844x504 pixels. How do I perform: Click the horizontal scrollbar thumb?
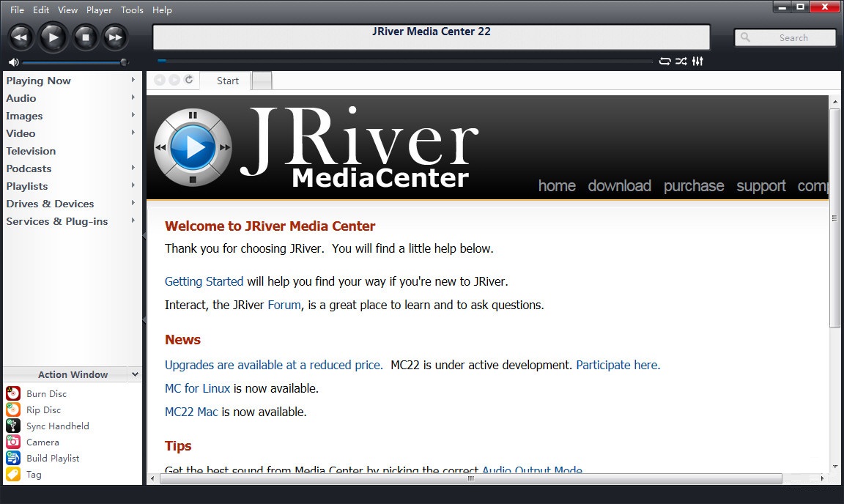coord(470,478)
